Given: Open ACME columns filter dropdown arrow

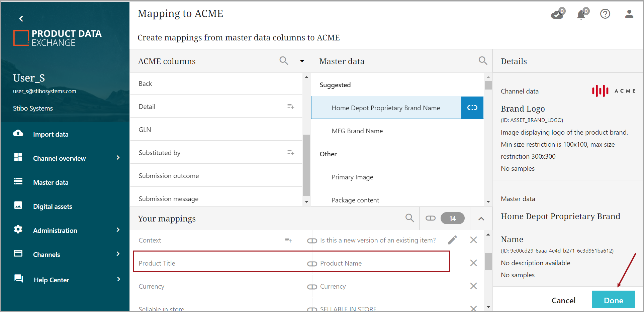Looking at the screenshot, I should click(302, 61).
